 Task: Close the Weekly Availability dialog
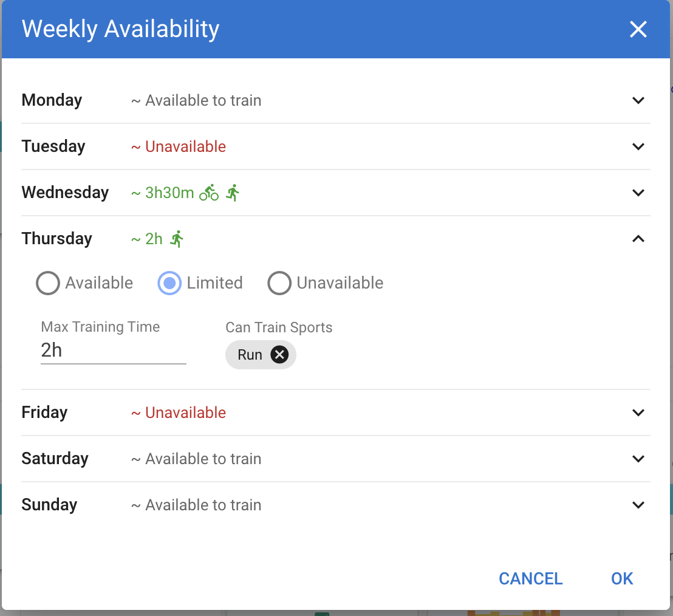(x=638, y=29)
